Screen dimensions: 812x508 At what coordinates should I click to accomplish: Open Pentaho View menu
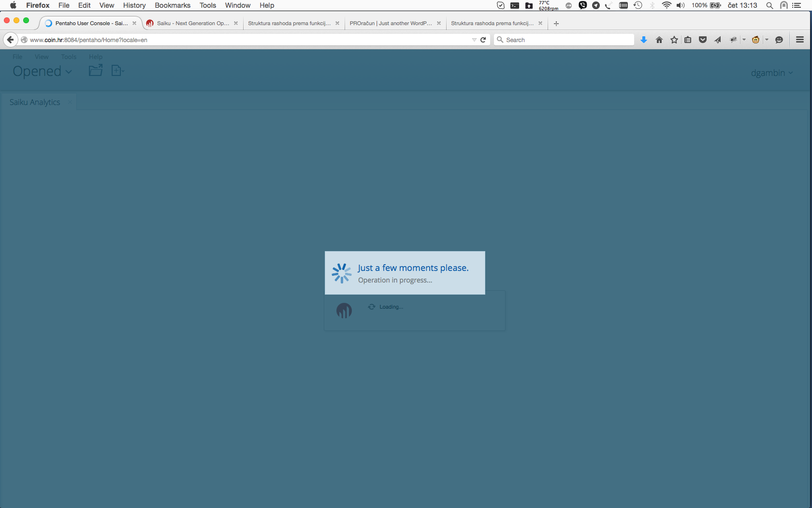tap(42, 57)
